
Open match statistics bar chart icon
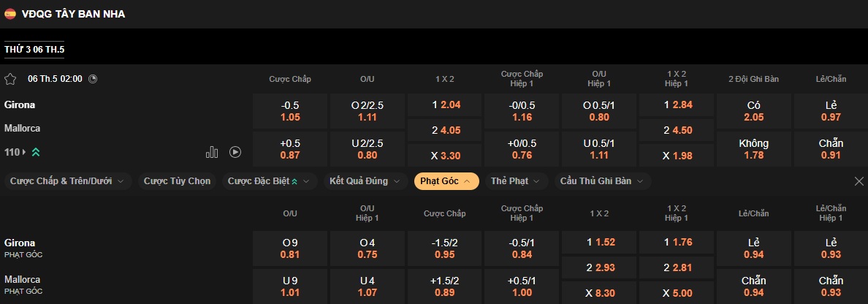point(213,152)
